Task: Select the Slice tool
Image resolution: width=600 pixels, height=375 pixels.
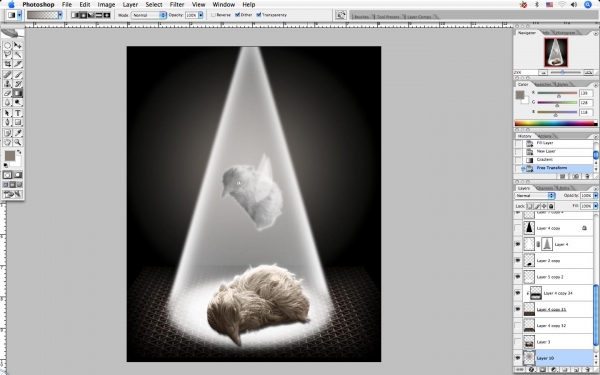Action: [18, 64]
